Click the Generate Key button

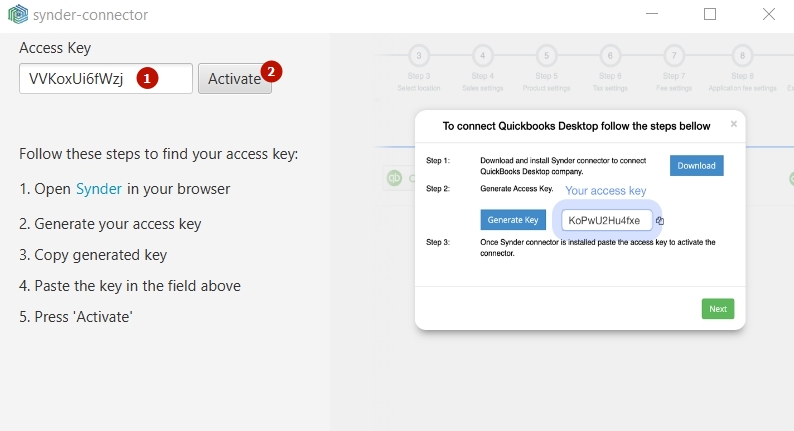point(513,220)
